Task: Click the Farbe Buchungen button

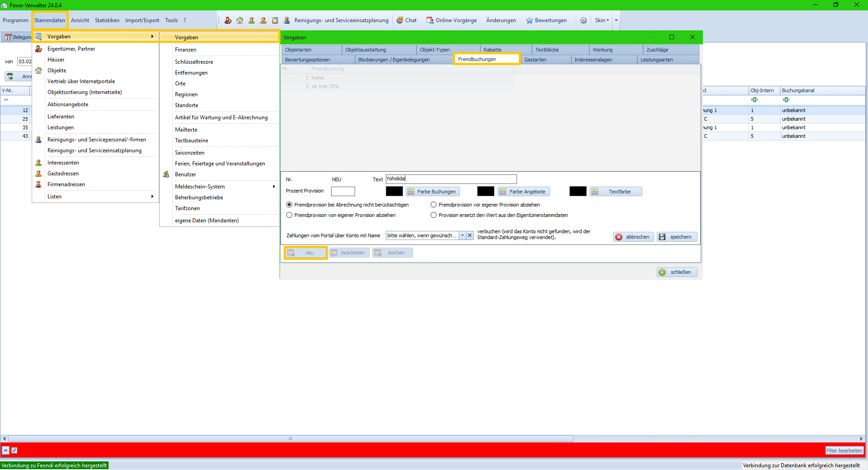Action: (x=433, y=192)
